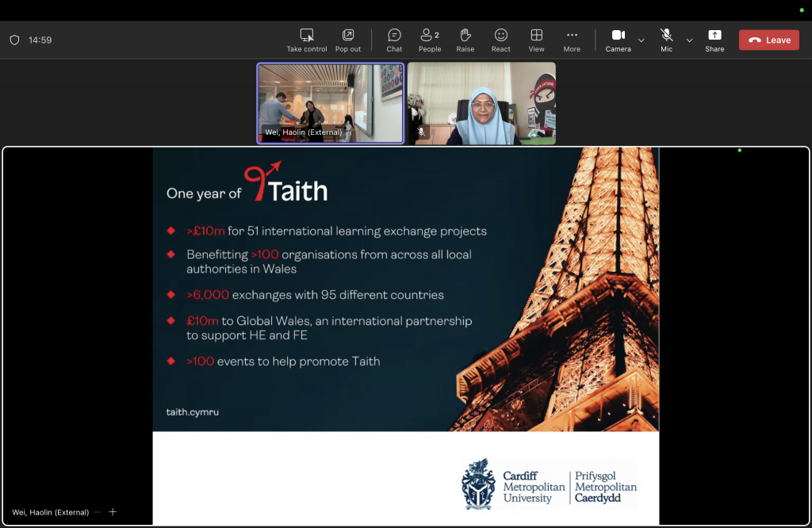Change the meeting View layout
Viewport: 812px width, 528px height.
tap(537, 40)
